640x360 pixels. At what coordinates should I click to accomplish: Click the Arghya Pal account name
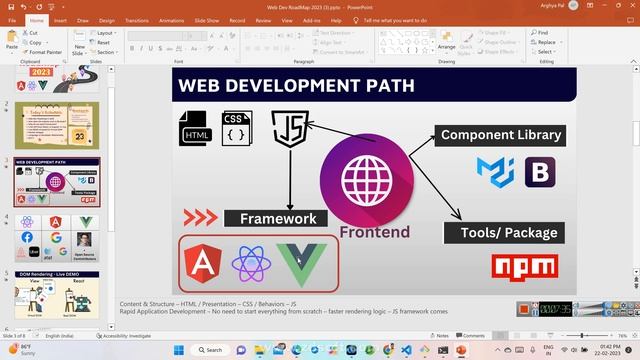pos(552,6)
